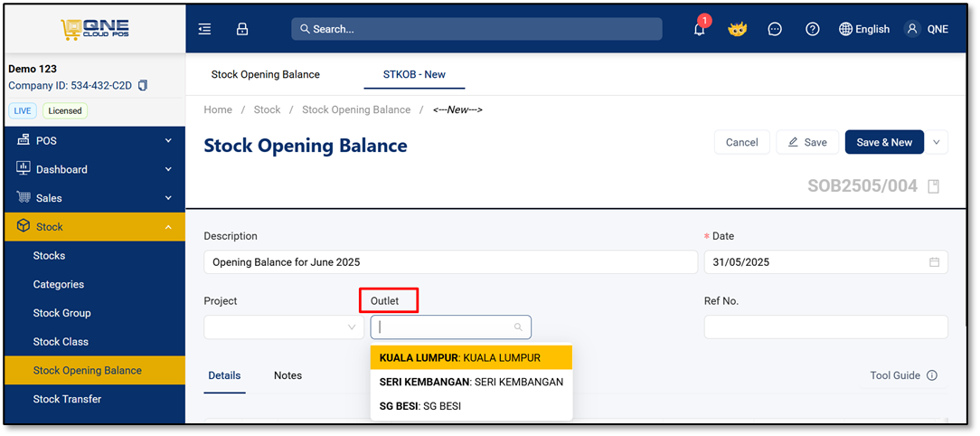Click the Dashboard monitor icon in sidebar
Image resolution: width=980 pixels, height=436 pixels.
(x=24, y=169)
